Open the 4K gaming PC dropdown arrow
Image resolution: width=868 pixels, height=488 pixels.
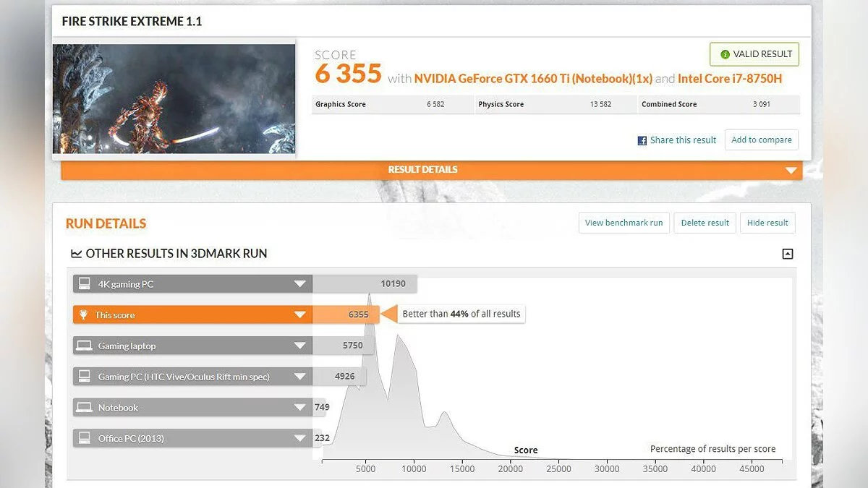click(x=300, y=284)
